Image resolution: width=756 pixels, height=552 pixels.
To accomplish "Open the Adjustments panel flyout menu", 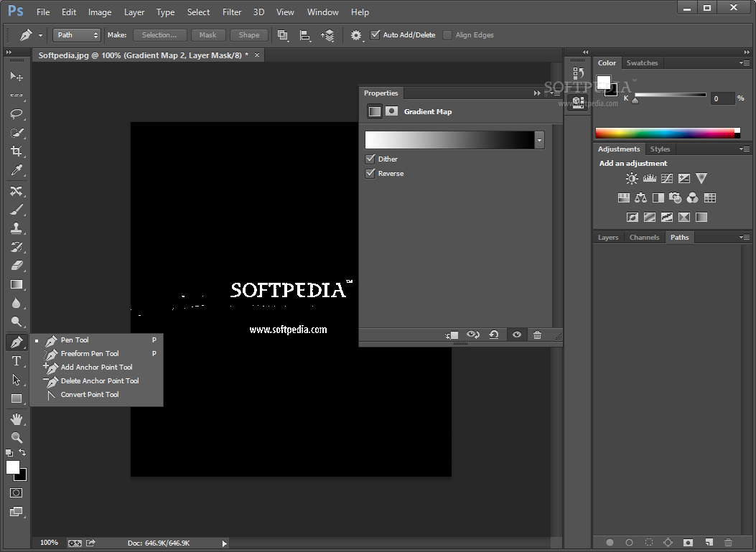I will (745, 149).
